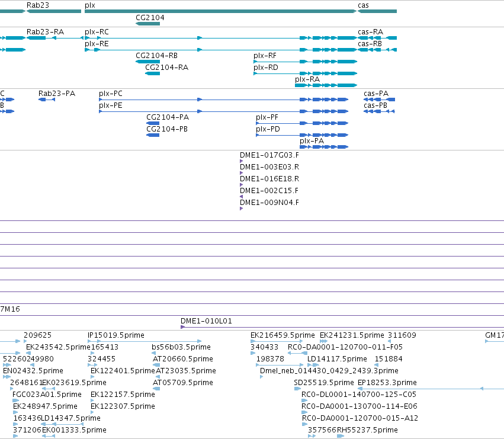The width and height of the screenshot is (504, 439).
Task: Select EST EK023619.5prime
Action: (49, 389)
